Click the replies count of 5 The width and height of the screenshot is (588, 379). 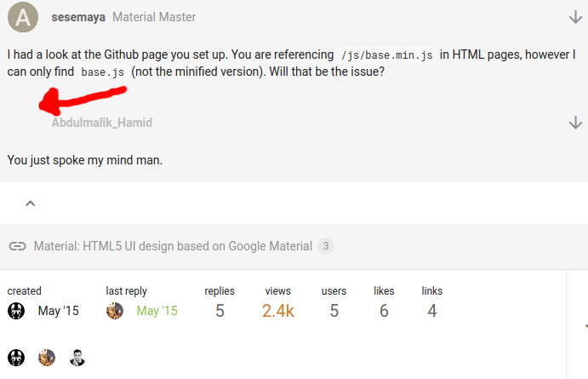point(220,311)
